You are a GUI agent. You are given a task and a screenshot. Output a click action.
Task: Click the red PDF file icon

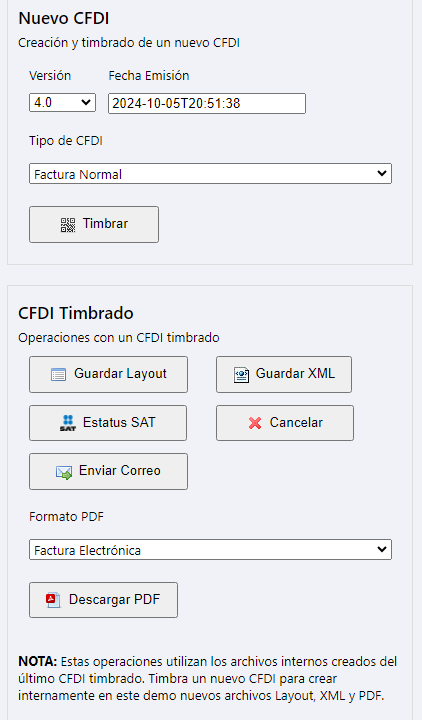53,600
